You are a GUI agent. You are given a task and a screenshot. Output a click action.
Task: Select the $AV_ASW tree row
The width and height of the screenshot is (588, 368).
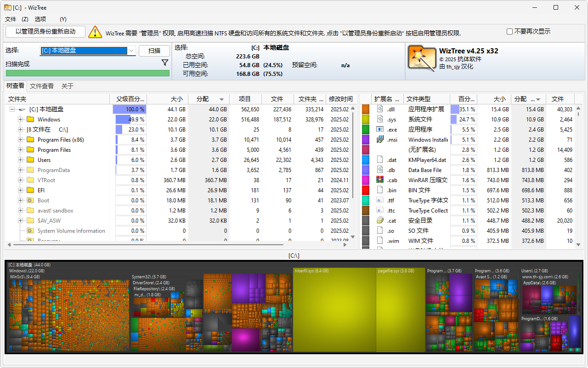coord(179,221)
